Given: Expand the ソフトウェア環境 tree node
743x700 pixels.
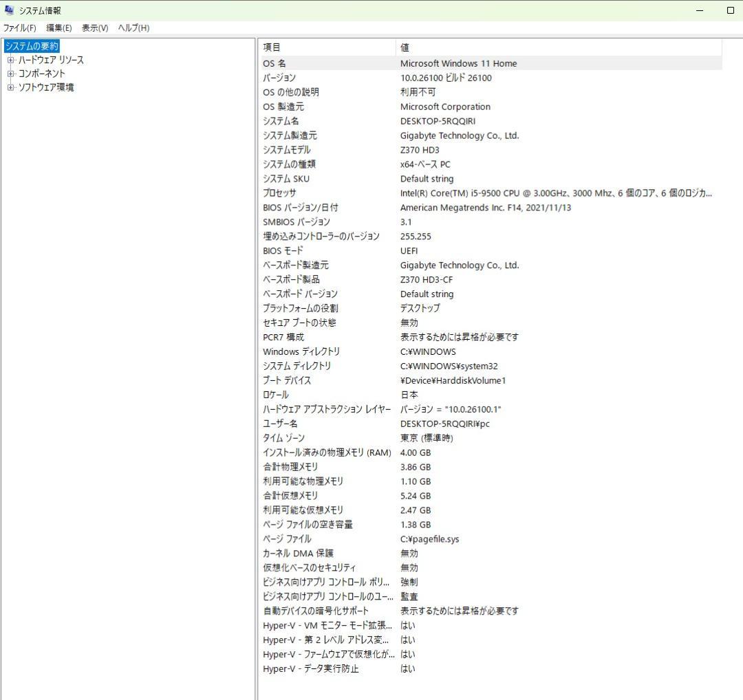Looking at the screenshot, I should click(10, 87).
